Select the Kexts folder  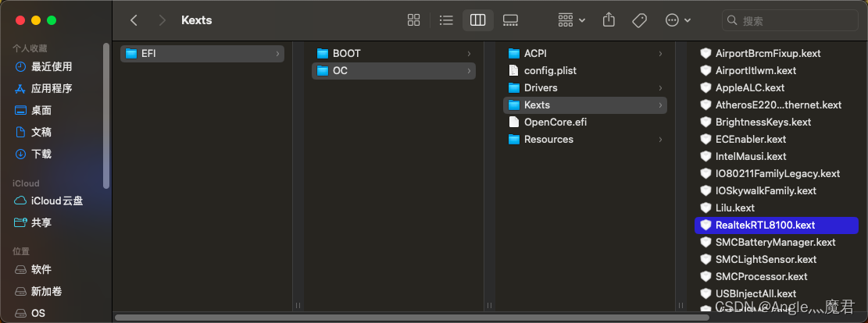tap(585, 105)
